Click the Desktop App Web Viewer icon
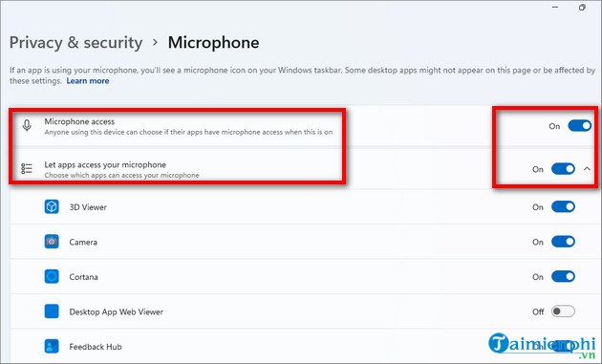 52,311
